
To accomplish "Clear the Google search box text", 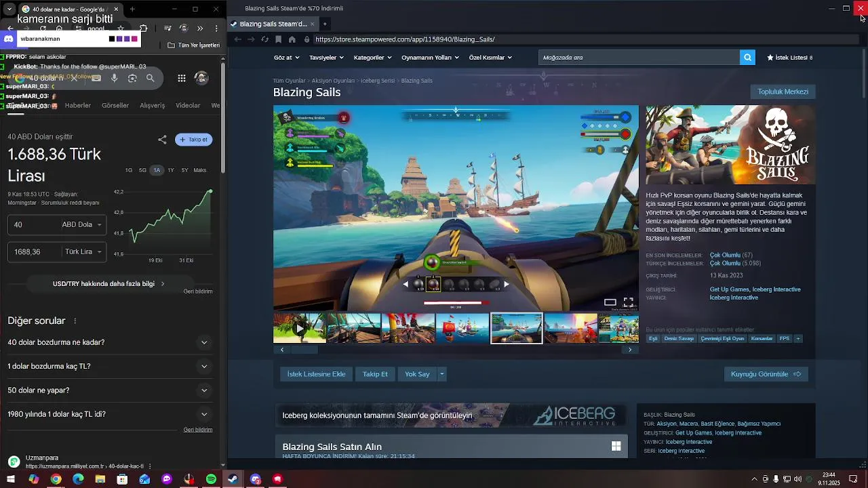I will [75, 79].
